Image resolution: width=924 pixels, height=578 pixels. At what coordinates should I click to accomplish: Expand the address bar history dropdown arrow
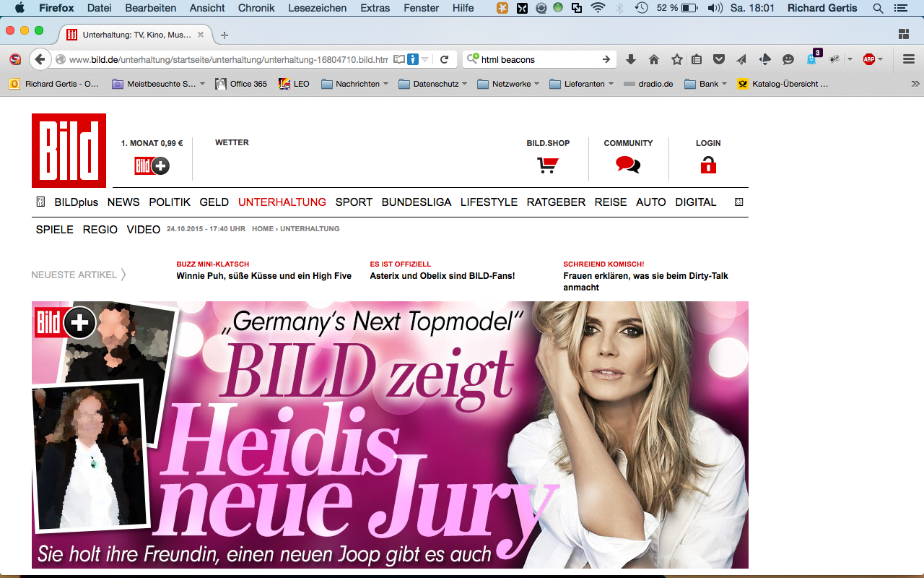click(x=426, y=59)
